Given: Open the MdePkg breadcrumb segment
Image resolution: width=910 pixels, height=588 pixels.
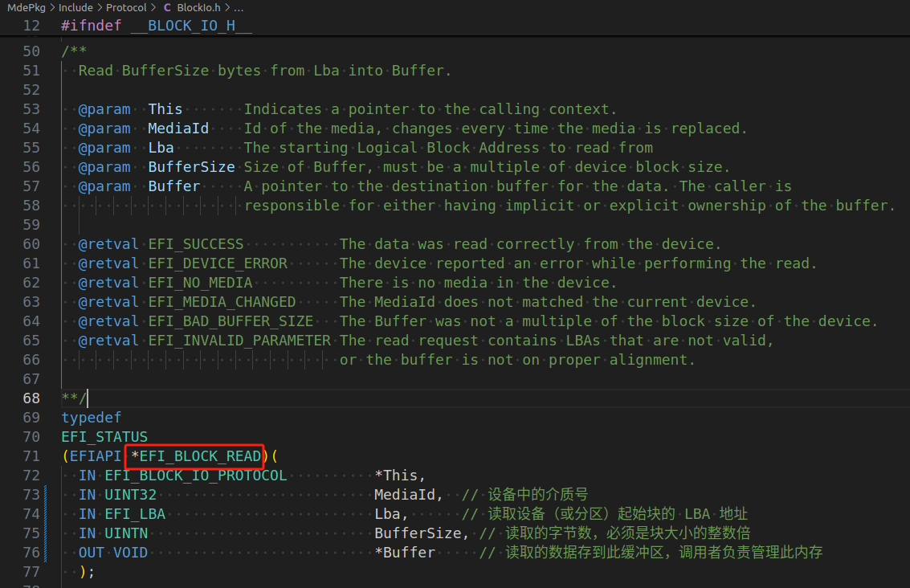Looking at the screenshot, I should tap(27, 7).
